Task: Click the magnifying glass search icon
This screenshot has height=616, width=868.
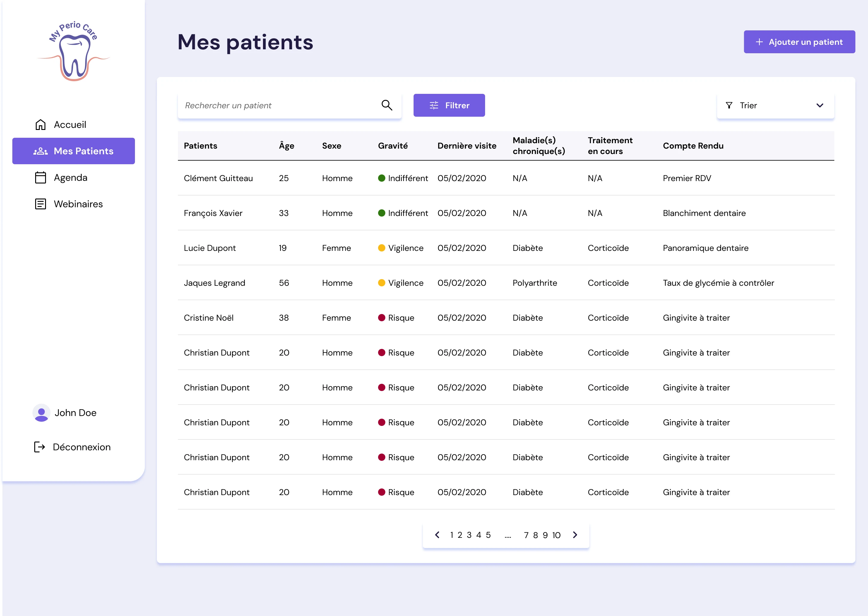Action: (x=387, y=105)
